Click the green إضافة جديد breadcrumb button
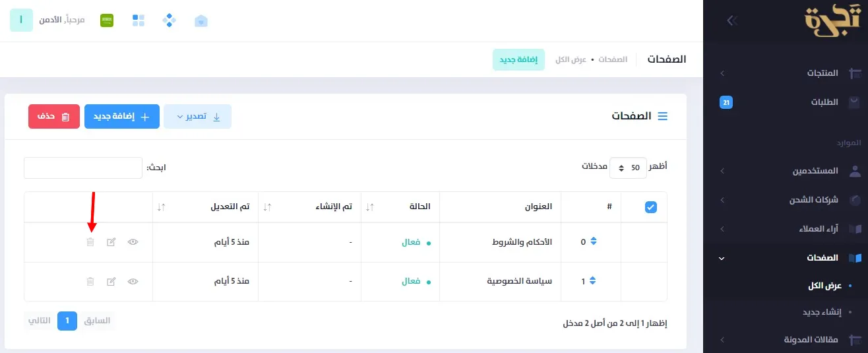868x353 pixels. click(x=518, y=59)
